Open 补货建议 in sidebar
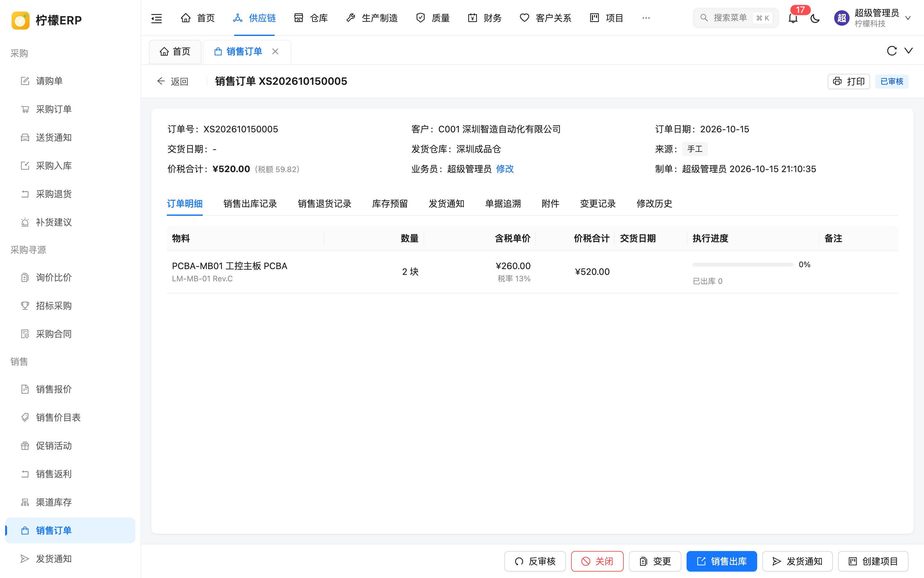924x578 pixels. [70, 223]
